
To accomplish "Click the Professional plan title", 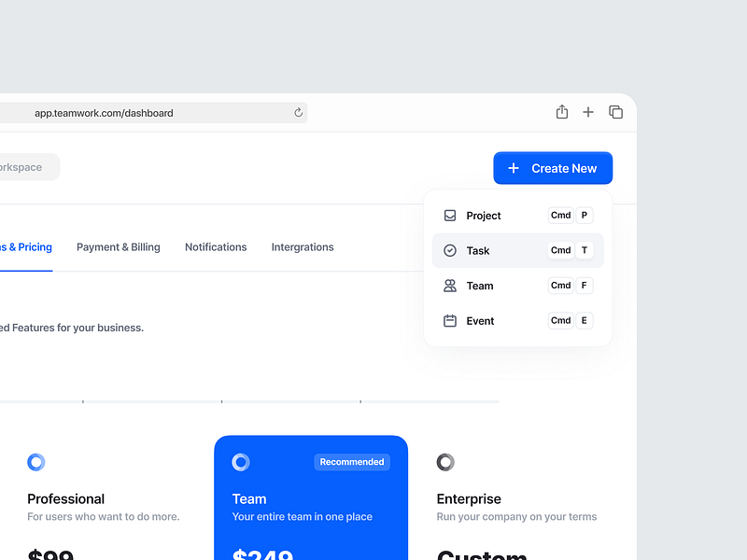I will coord(65,498).
